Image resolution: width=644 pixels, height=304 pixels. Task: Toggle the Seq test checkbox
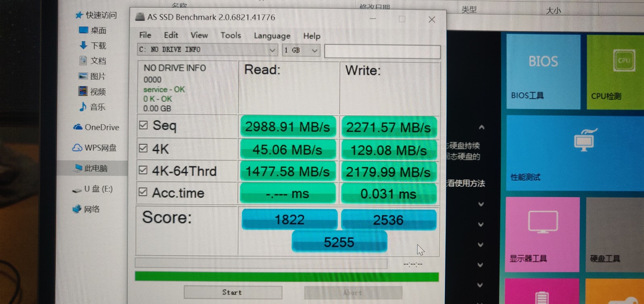click(x=143, y=125)
